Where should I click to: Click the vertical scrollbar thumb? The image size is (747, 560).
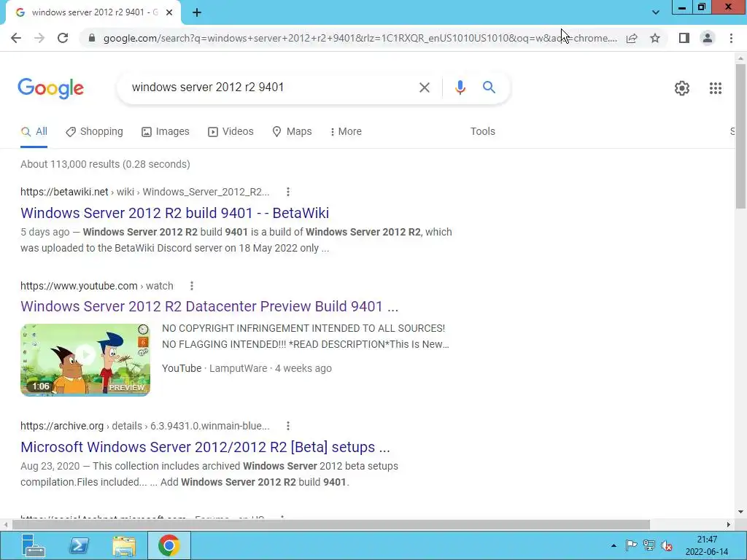(x=740, y=136)
